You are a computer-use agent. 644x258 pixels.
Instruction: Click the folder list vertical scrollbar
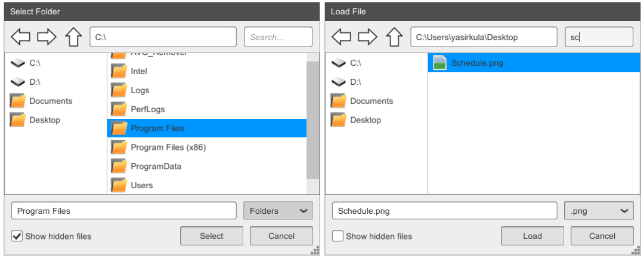(312, 120)
